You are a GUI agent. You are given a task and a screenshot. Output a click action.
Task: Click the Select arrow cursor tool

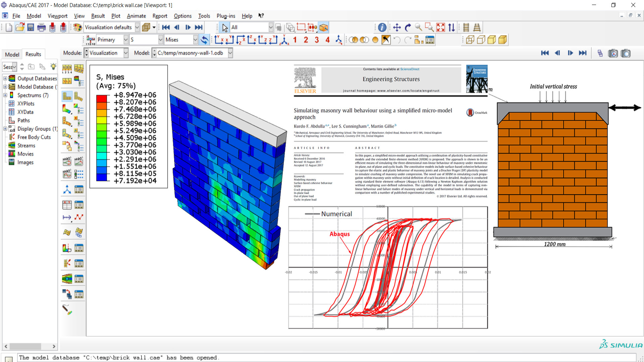coord(225,27)
